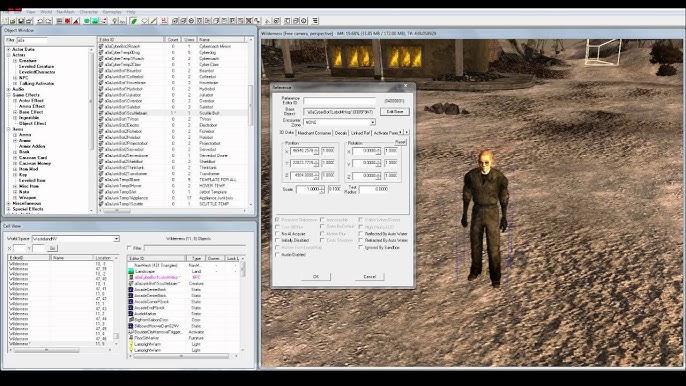686x386 pixels.
Task: Click the Edit Base button
Action: 395,112
